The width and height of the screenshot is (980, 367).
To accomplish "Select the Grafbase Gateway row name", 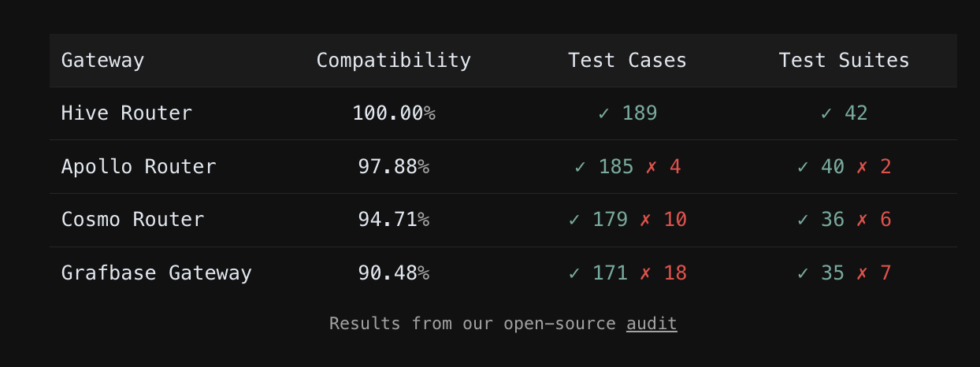I will tap(157, 273).
